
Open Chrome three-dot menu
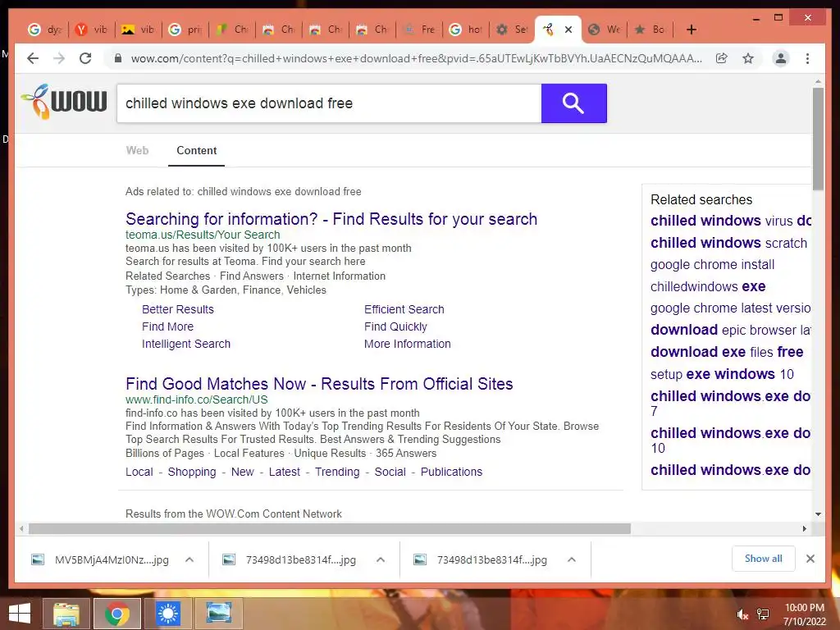pyautogui.click(x=807, y=58)
